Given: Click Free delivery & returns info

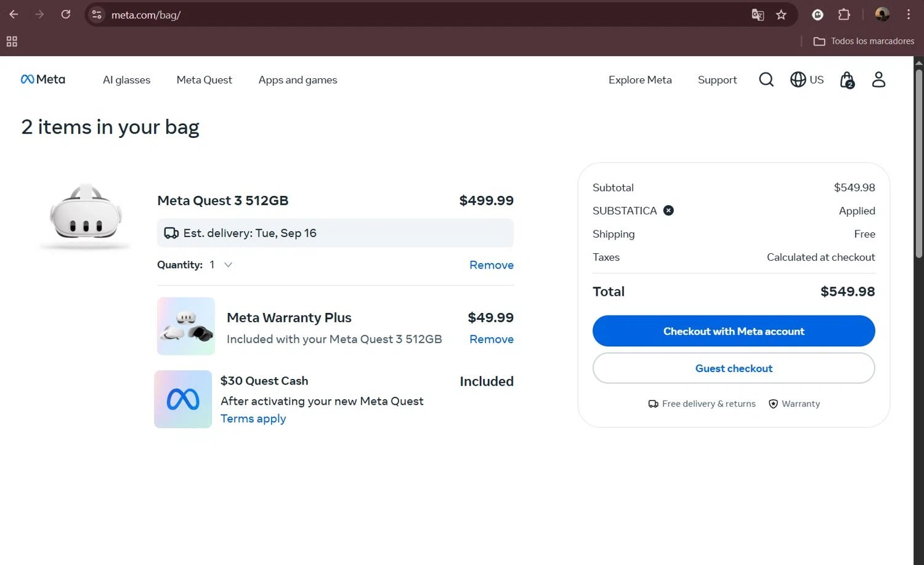Looking at the screenshot, I should coord(702,404).
